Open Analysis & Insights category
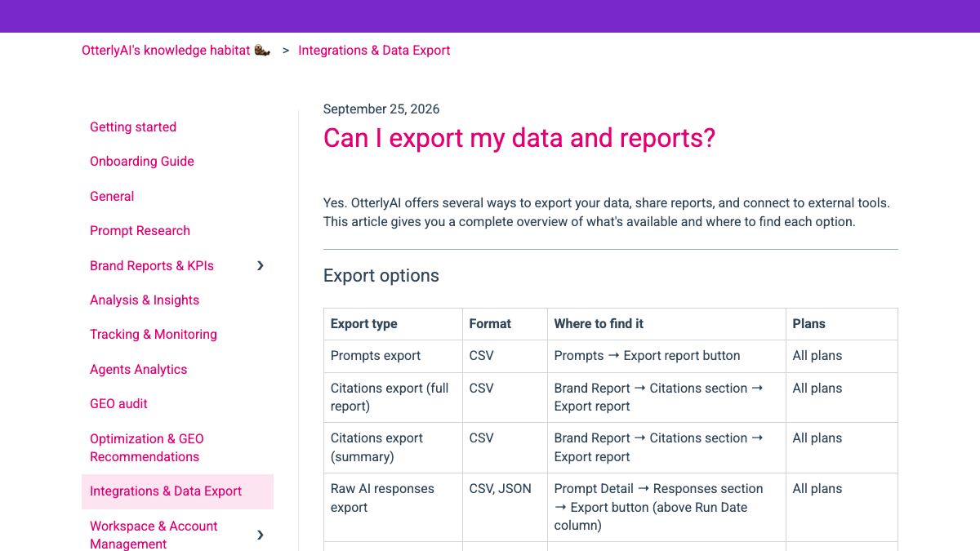This screenshot has width=980, height=551. tap(145, 300)
